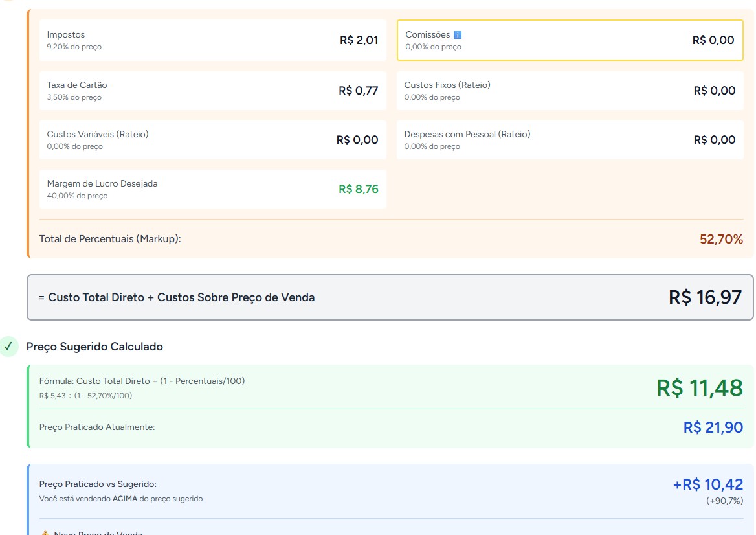The height and width of the screenshot is (535, 756).
Task: Click the Preço Sugerido Calculado heading
Action: pyautogui.click(x=94, y=347)
